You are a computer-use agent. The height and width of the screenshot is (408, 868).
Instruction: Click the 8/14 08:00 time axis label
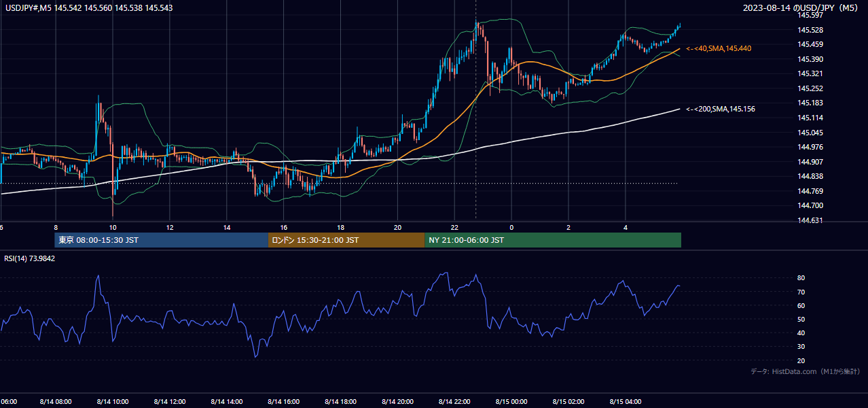(56, 401)
